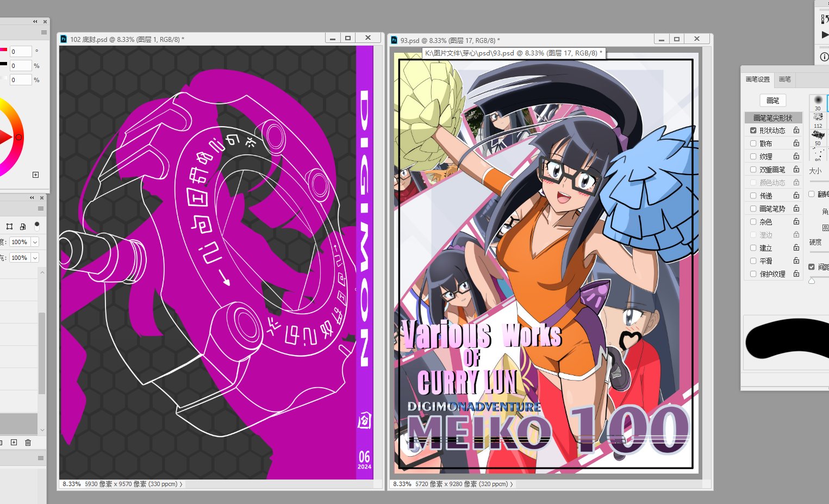Image resolution: width=829 pixels, height=504 pixels.
Task: Click the delete layer trash icon
Action: point(28,443)
